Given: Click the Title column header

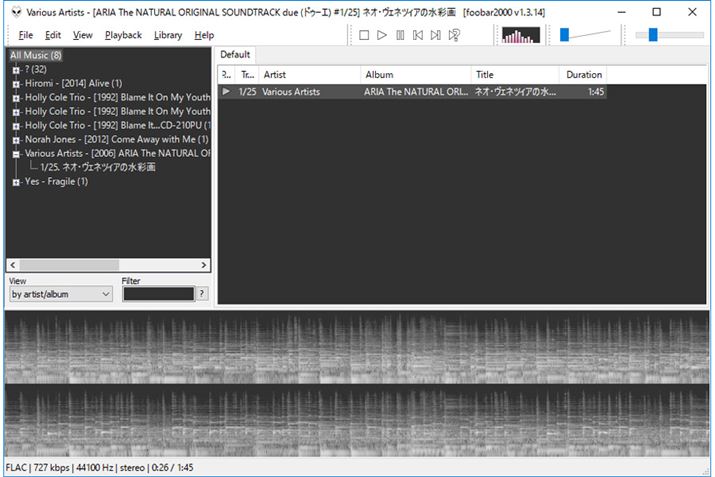Looking at the screenshot, I should pyautogui.click(x=515, y=75).
